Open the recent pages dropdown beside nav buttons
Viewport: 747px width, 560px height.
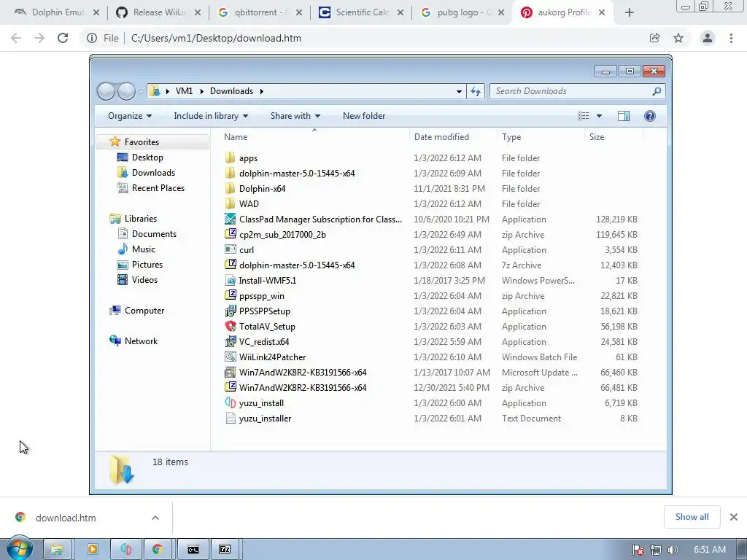pos(141,91)
